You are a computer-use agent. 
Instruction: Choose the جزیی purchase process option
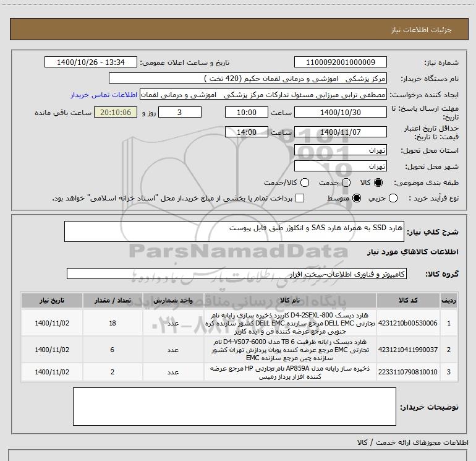click(x=393, y=198)
